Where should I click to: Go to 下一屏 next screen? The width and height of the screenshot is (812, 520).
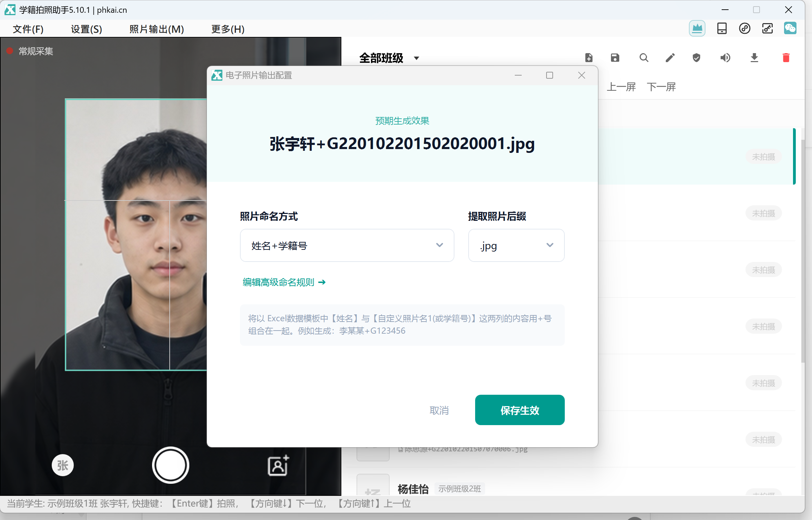(x=661, y=87)
